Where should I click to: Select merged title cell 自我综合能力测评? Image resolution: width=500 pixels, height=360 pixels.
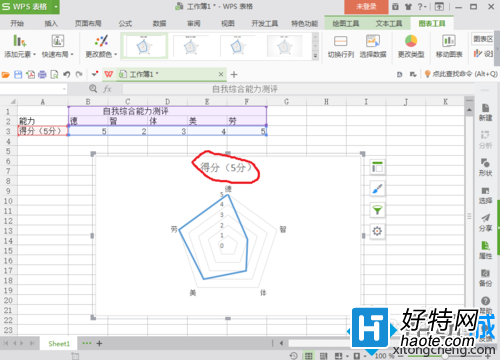[167, 111]
